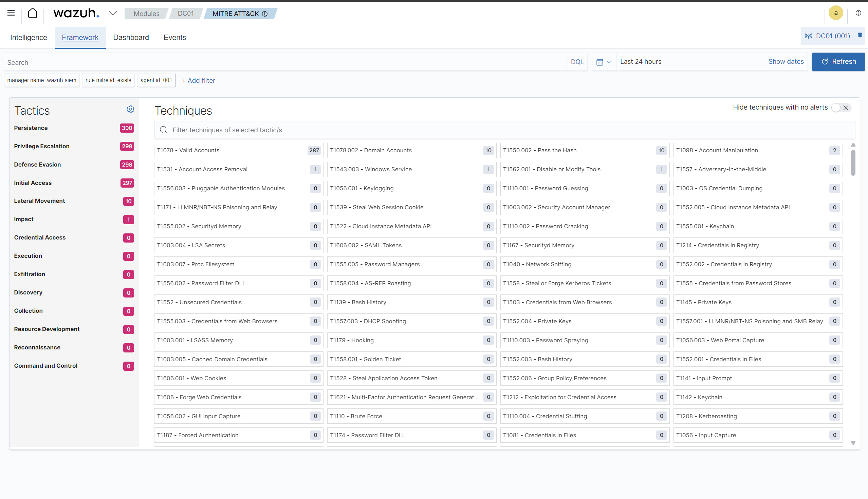Open the hamburger navigation menu
The image size is (868, 499).
pyautogui.click(x=11, y=13)
